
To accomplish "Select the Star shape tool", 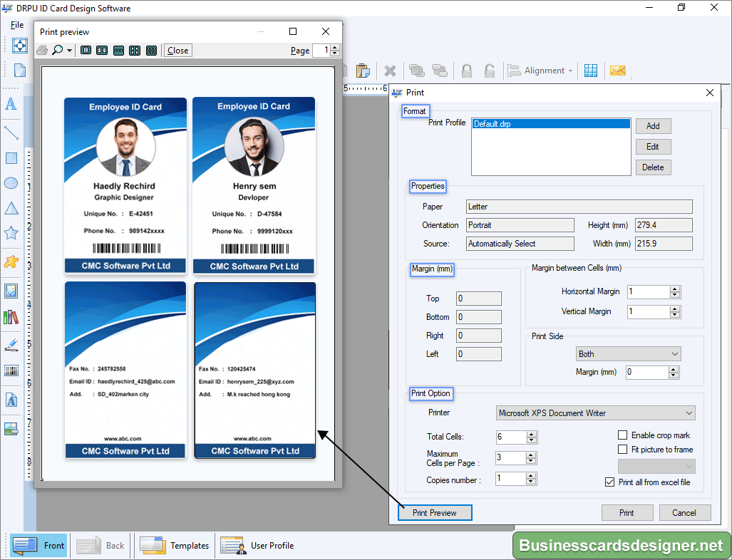I will click(11, 233).
